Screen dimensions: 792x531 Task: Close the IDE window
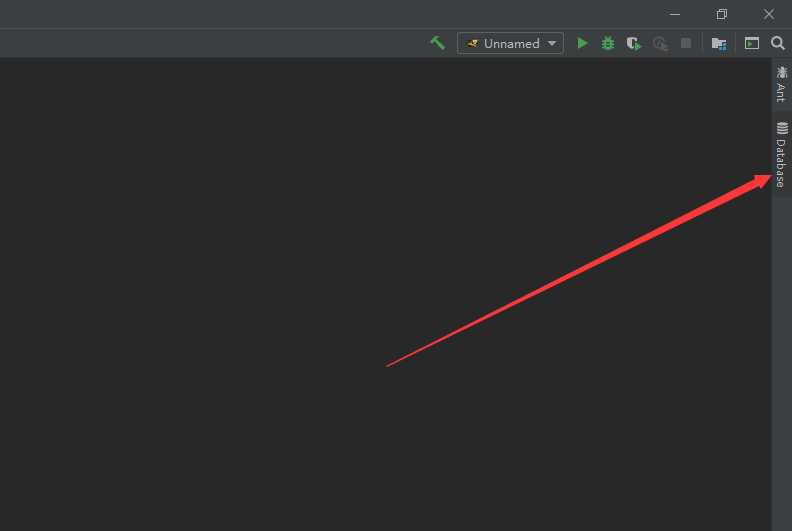pos(769,14)
